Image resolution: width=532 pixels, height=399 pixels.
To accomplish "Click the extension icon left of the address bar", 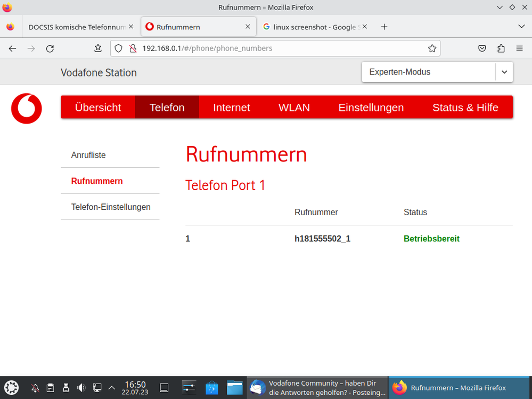I will click(98, 48).
